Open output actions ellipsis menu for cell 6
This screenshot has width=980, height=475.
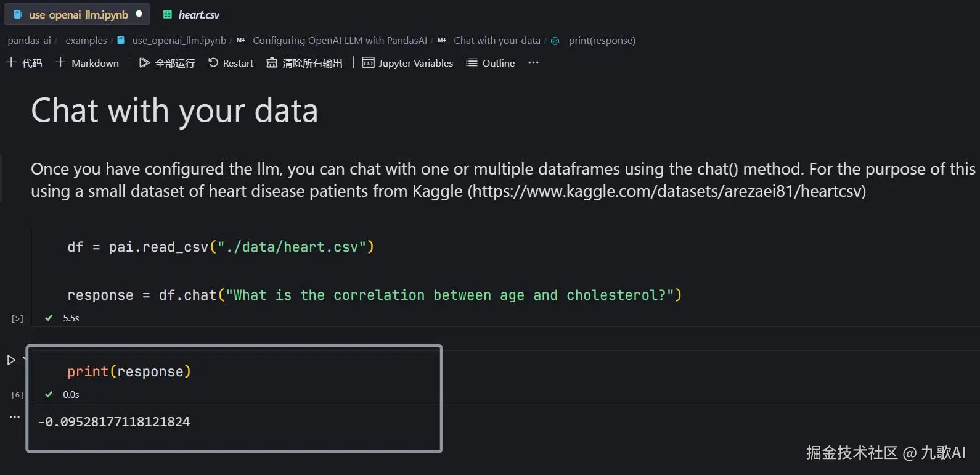pyautogui.click(x=15, y=418)
